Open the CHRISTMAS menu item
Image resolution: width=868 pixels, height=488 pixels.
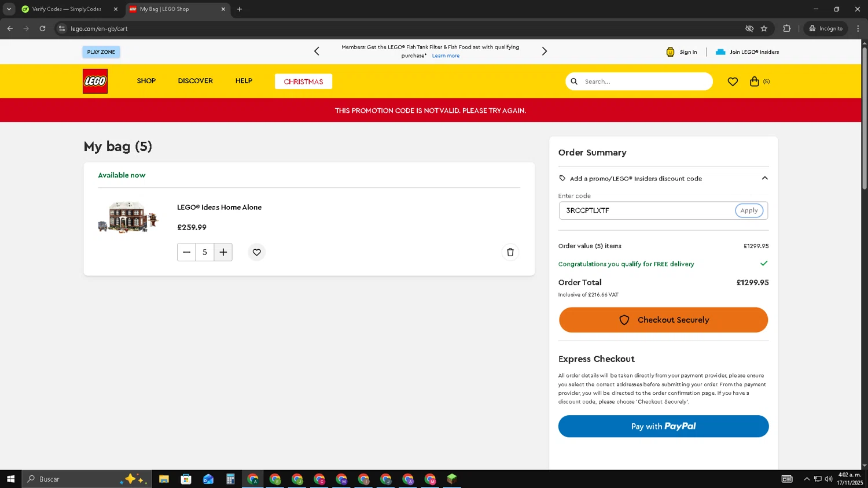pos(303,82)
